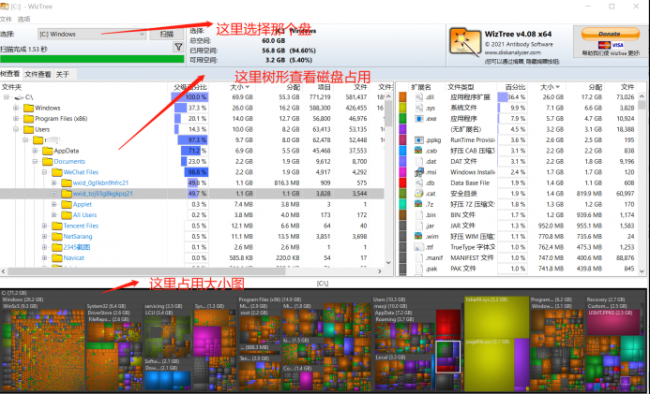Select the Applet folder row

192,204
